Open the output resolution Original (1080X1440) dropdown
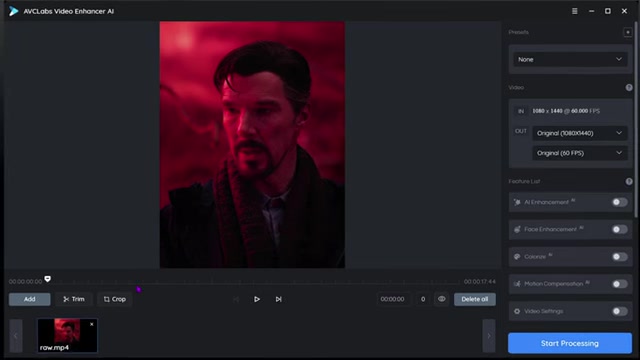Screen dimensions: 640x360 point(580,133)
